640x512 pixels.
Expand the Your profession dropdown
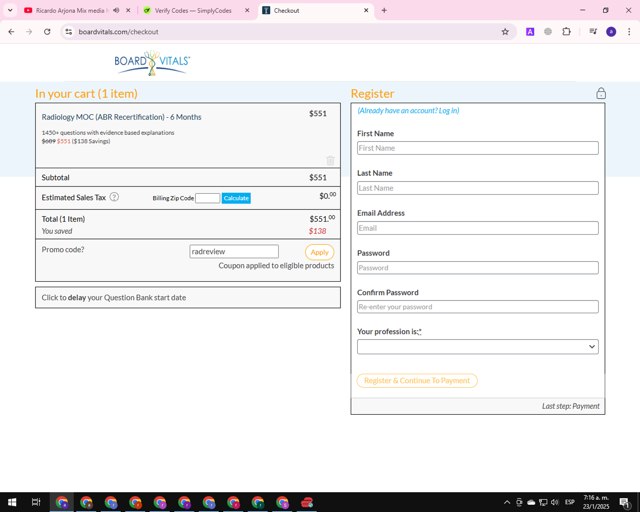(478, 347)
